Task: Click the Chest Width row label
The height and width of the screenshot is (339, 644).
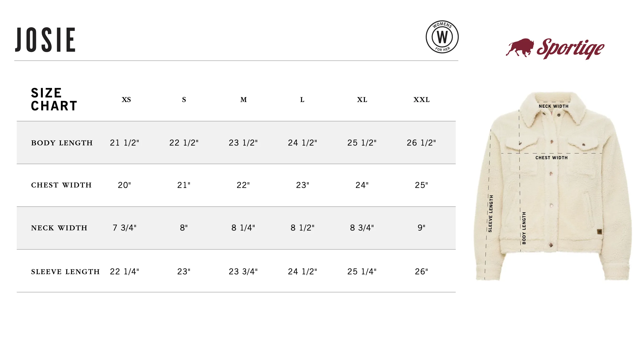Action: click(x=61, y=185)
